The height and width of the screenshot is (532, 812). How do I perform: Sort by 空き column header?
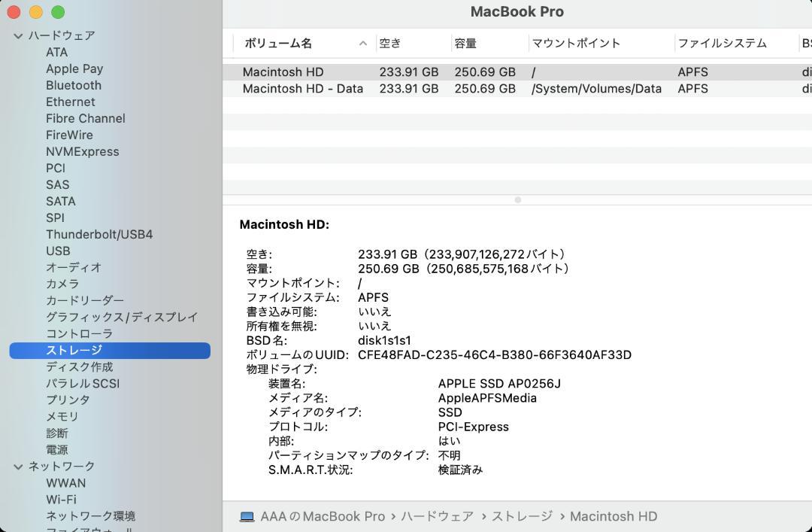click(x=390, y=44)
